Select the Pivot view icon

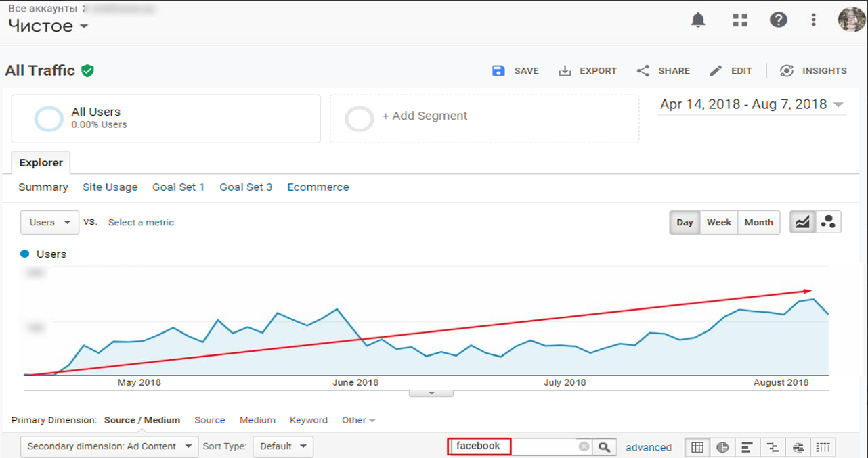823,447
